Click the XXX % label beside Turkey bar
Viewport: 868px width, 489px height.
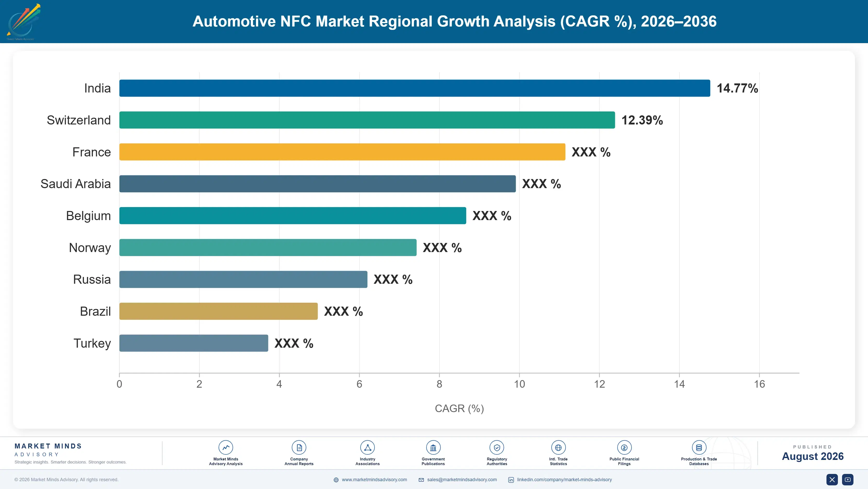(294, 343)
